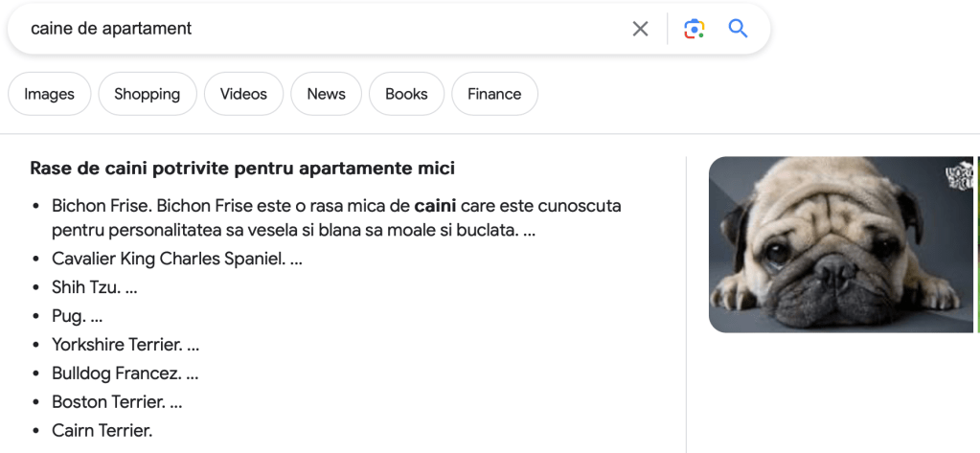980x453 pixels.
Task: Open Google Lens image search
Action: pyautogui.click(x=694, y=29)
